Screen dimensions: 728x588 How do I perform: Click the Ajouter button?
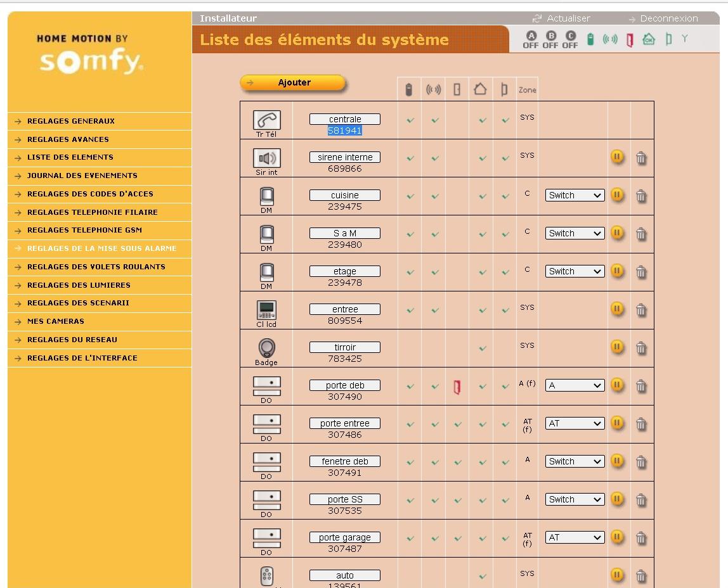(292, 82)
